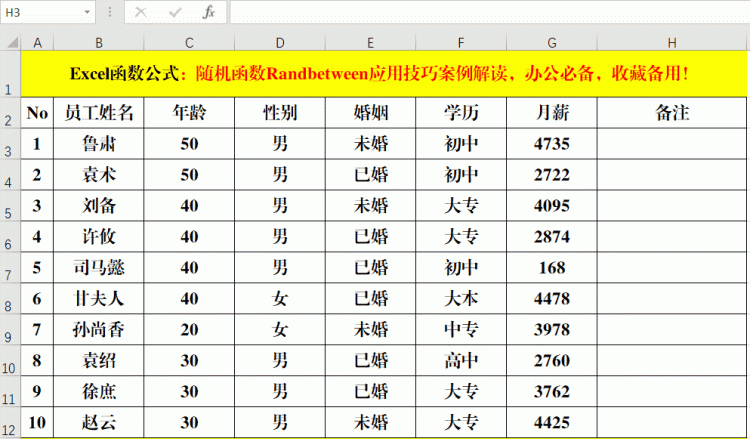The height and width of the screenshot is (439, 750).
Task: Click education cell '大本' for 甘夫人
Action: [x=461, y=298]
